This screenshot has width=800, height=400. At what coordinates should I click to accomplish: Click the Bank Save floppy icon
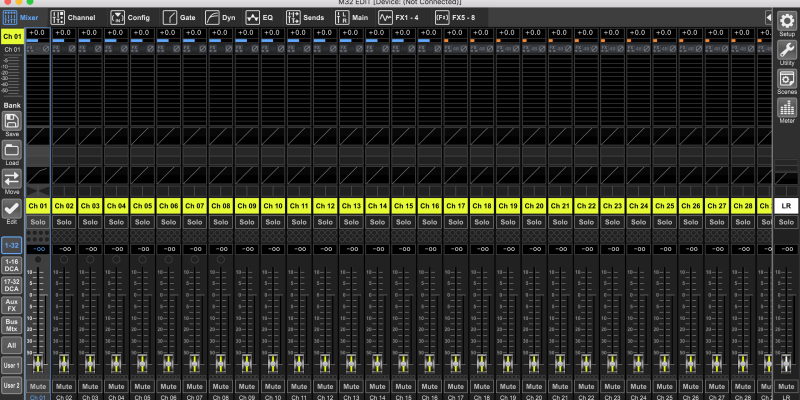click(12, 123)
